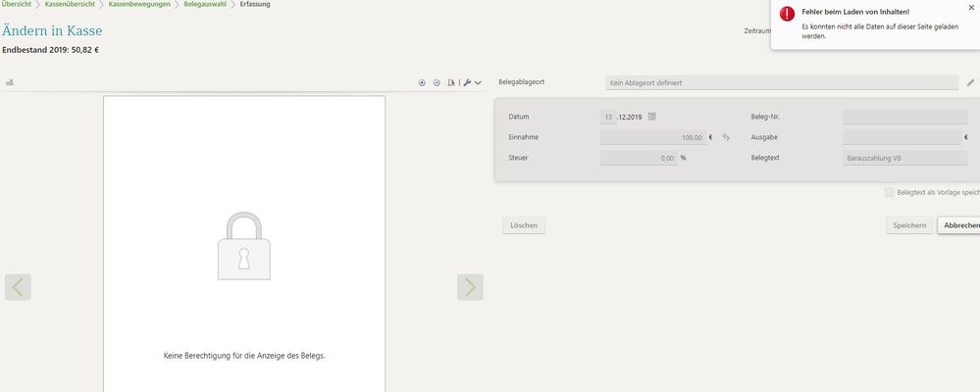
Task: Click the small icon at the left of the preview toolbar
Action: click(x=9, y=83)
